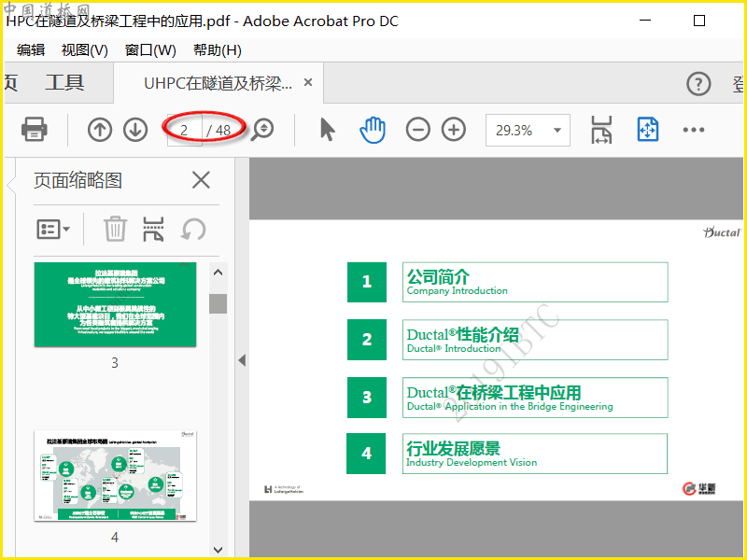Click the green number 2 square
Image resolution: width=747 pixels, height=560 pixels.
click(366, 340)
